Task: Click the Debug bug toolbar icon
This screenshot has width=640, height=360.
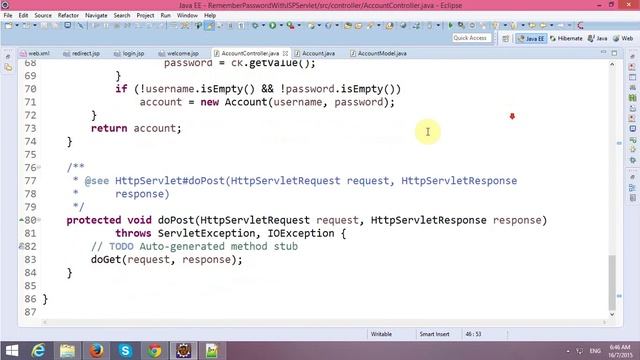Action: pos(255,26)
